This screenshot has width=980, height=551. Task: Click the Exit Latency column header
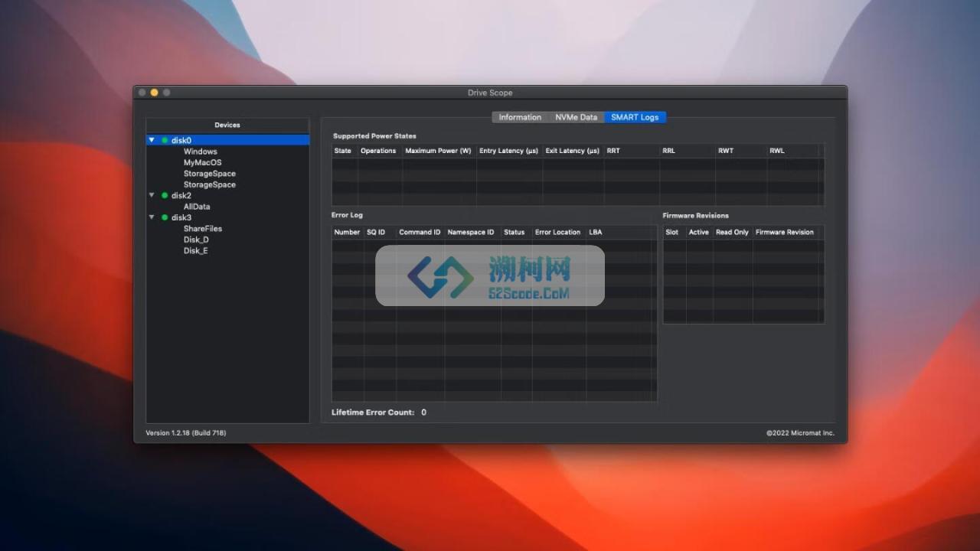(x=572, y=151)
